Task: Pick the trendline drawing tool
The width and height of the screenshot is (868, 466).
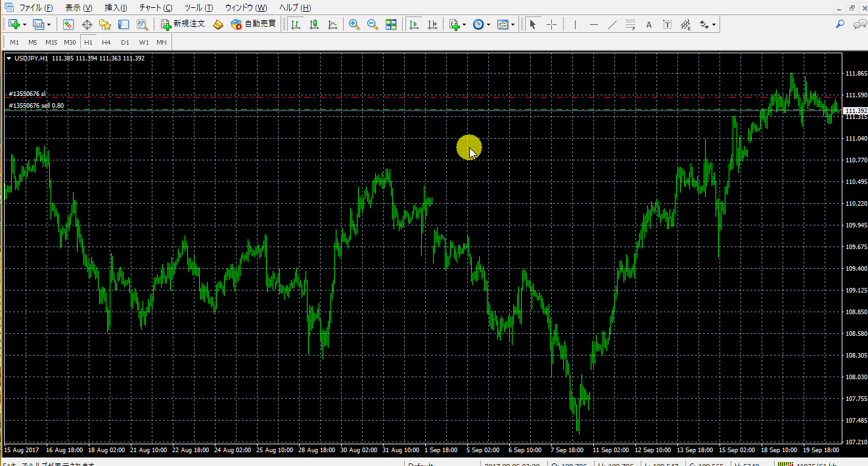Action: tap(612, 24)
